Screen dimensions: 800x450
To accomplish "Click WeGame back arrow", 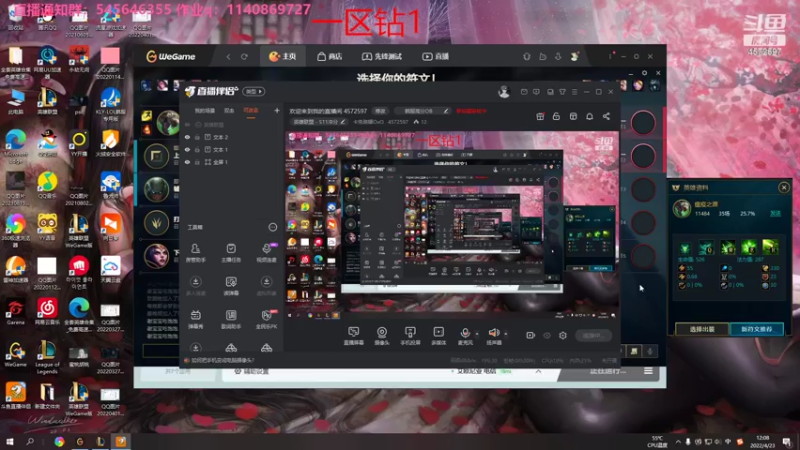I will pyautogui.click(x=228, y=57).
